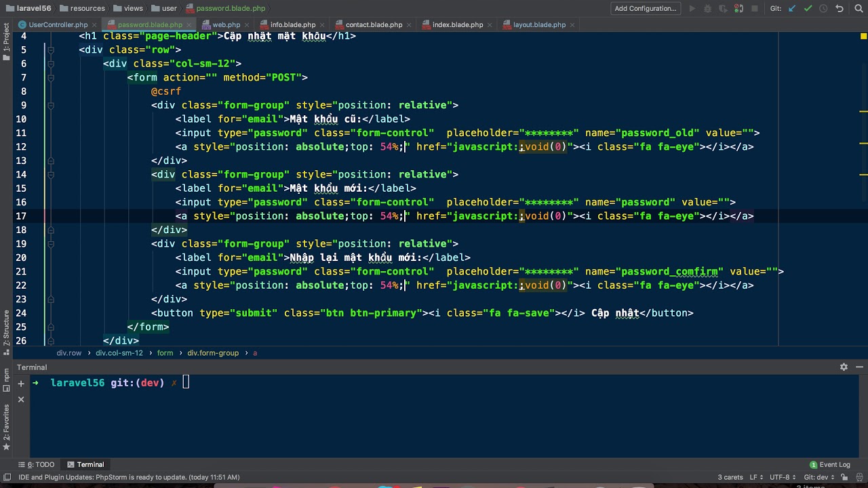
Task: Click the views breadcrumb folder
Action: pyautogui.click(x=128, y=9)
